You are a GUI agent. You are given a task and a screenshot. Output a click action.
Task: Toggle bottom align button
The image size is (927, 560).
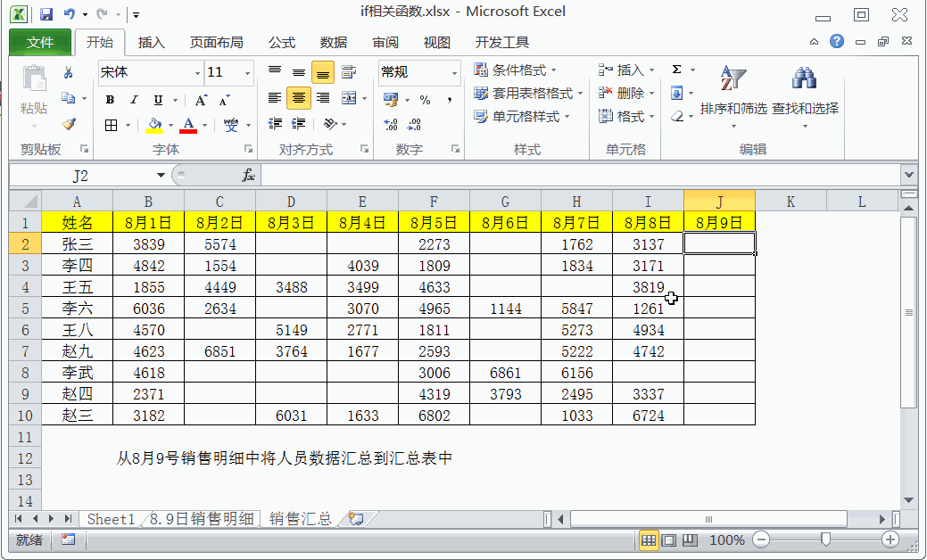point(323,72)
